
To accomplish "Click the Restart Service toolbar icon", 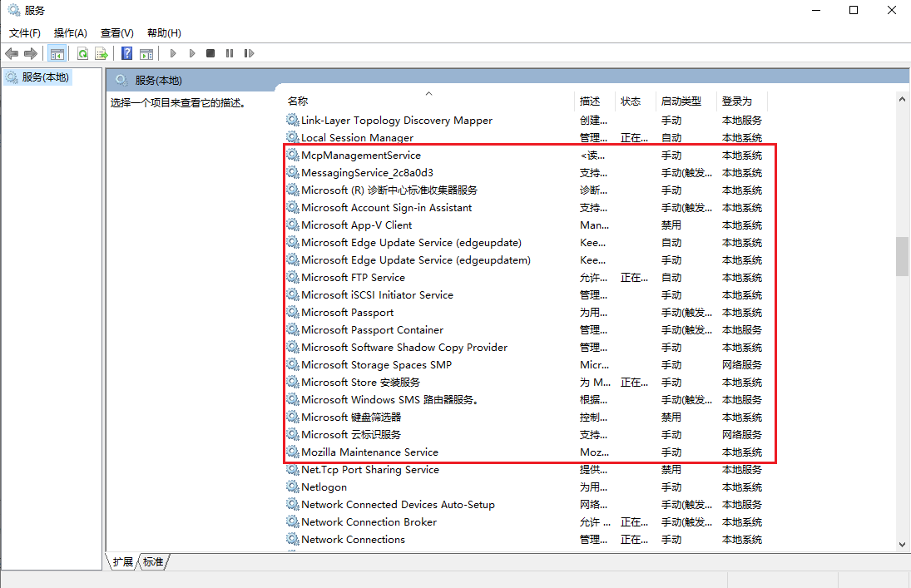I will 249,53.
